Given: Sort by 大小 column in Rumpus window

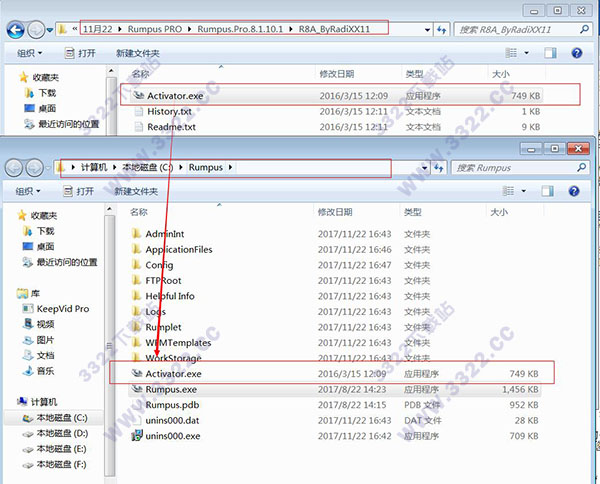Looking at the screenshot, I should pos(499,212).
